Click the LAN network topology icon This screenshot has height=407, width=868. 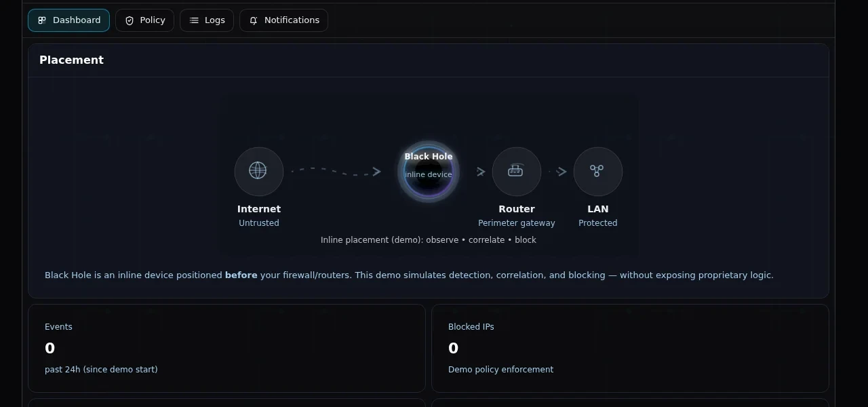click(x=597, y=171)
